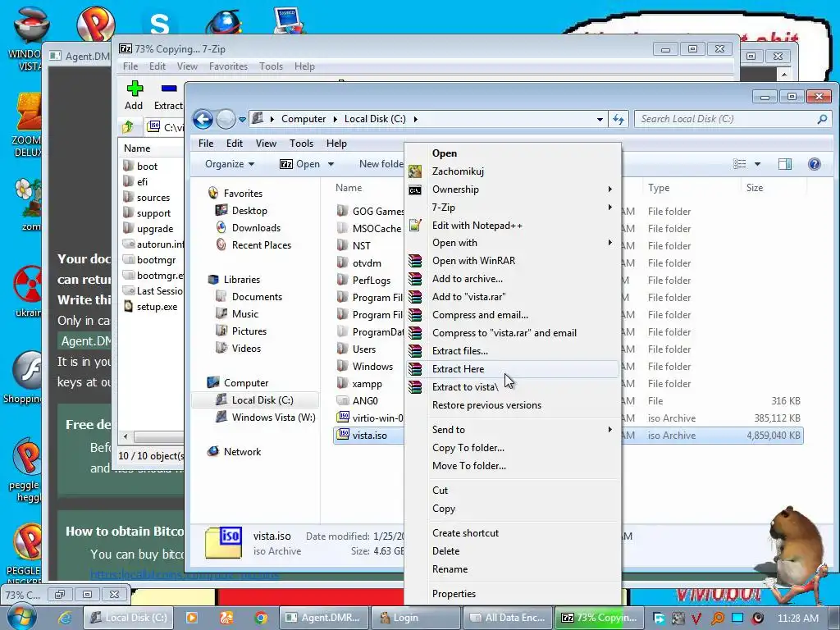
Task: Switch to the Login taskbar button
Action: 414,618
